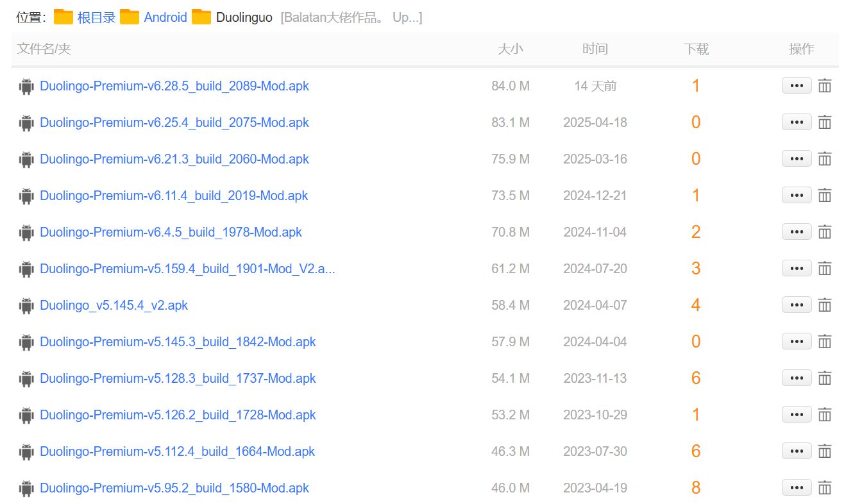Open Duolingo-Premium-v5.159.4_build_1901-Mod_V2 file link
The image size is (862, 504).
[x=187, y=269]
